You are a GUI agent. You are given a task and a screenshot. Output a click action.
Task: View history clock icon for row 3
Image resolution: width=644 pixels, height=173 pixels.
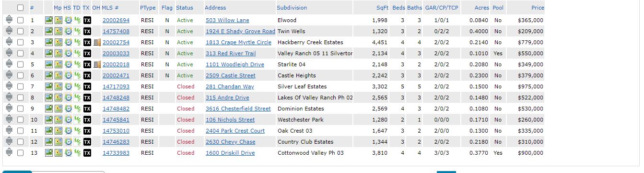click(68, 42)
